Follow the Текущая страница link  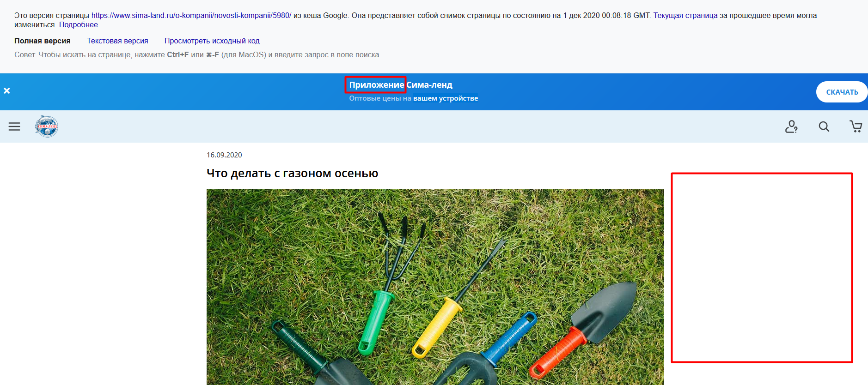685,15
